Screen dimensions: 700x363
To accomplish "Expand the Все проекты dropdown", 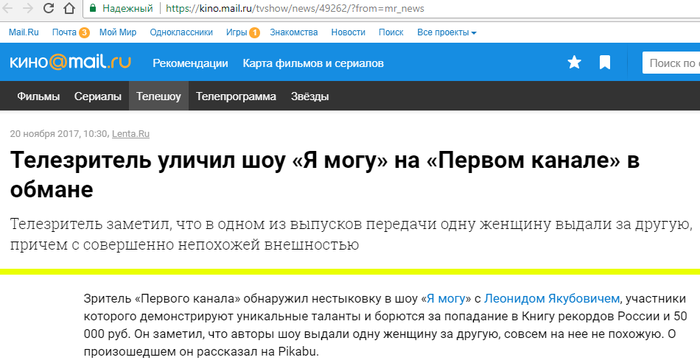I will (446, 32).
